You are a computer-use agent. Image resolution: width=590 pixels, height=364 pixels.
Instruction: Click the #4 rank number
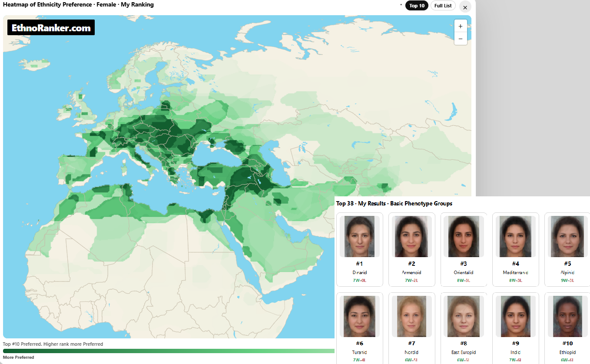pos(516,264)
